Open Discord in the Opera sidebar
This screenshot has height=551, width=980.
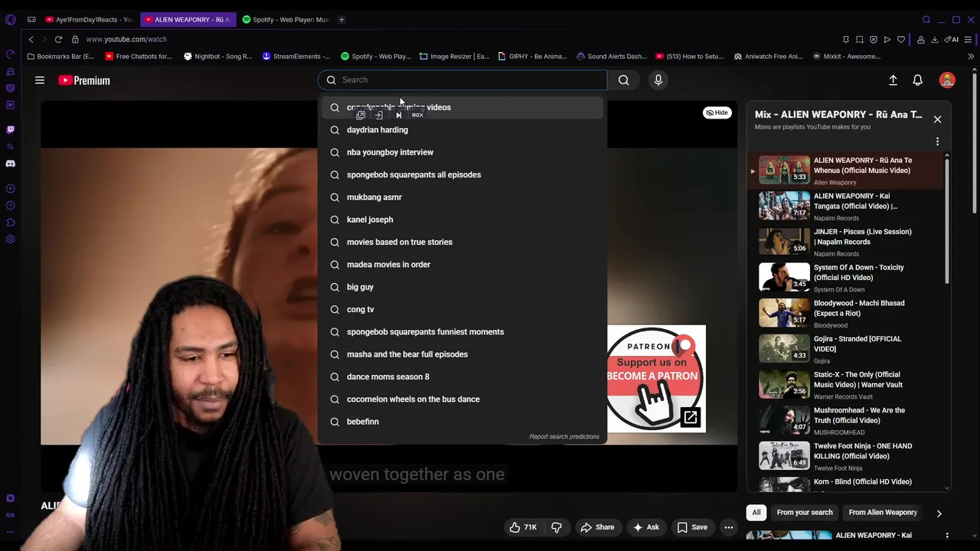(10, 164)
